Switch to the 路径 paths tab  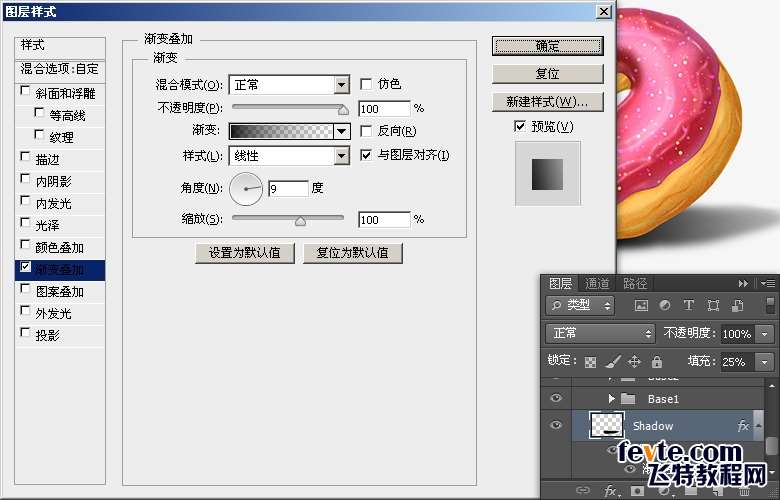[635, 283]
